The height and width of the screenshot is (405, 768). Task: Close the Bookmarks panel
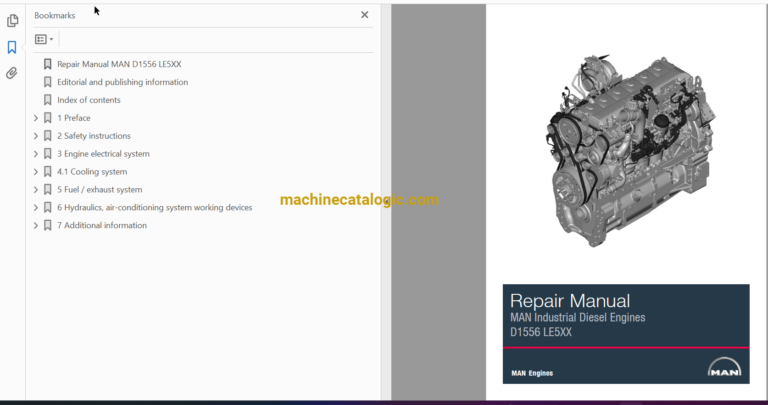pyautogui.click(x=364, y=15)
